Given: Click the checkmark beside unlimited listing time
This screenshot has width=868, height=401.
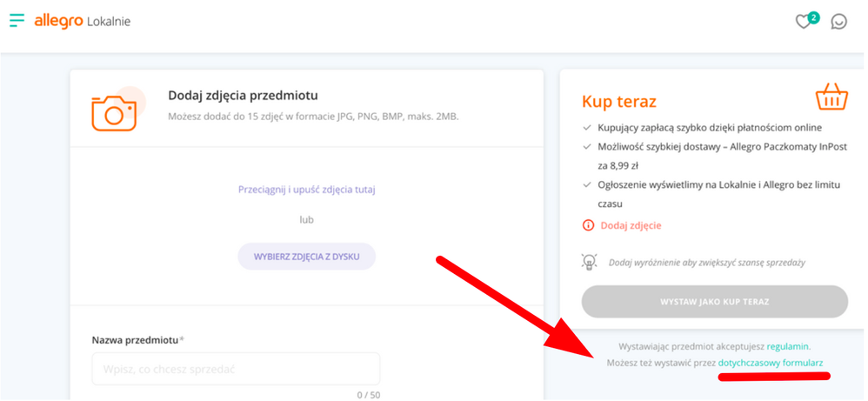Looking at the screenshot, I should 587,186.
